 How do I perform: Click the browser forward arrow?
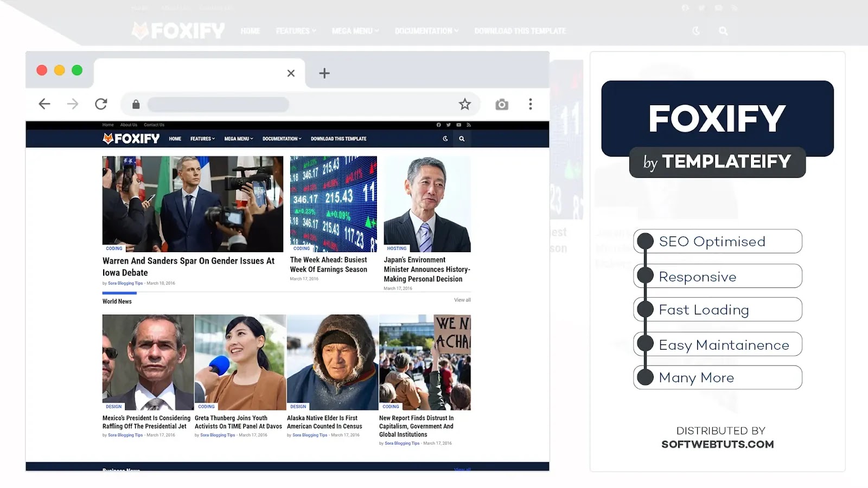73,104
